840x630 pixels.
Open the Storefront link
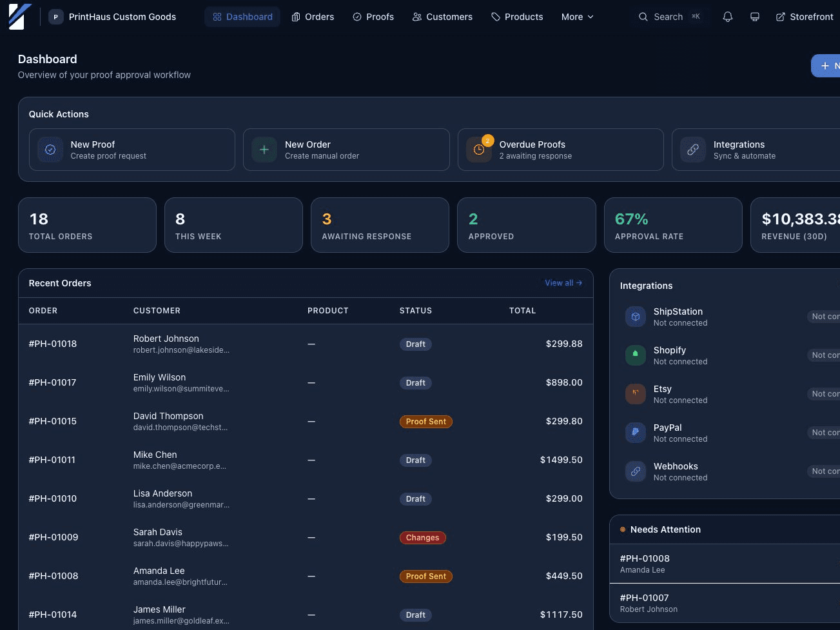point(804,16)
